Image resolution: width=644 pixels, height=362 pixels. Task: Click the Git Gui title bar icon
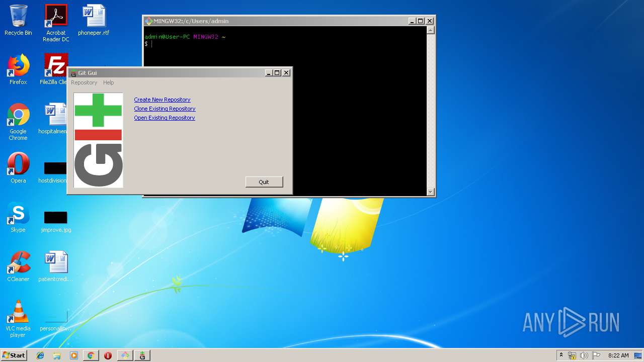(x=73, y=73)
